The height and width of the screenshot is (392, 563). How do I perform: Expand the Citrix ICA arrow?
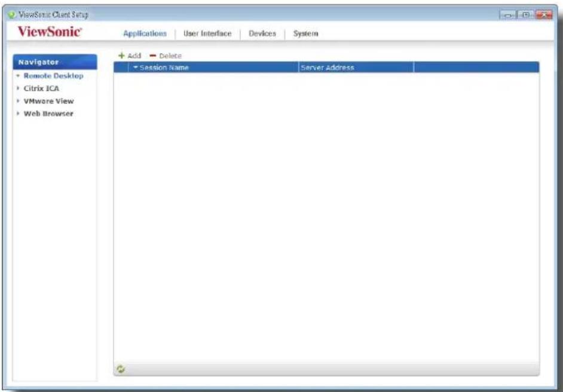[17, 88]
